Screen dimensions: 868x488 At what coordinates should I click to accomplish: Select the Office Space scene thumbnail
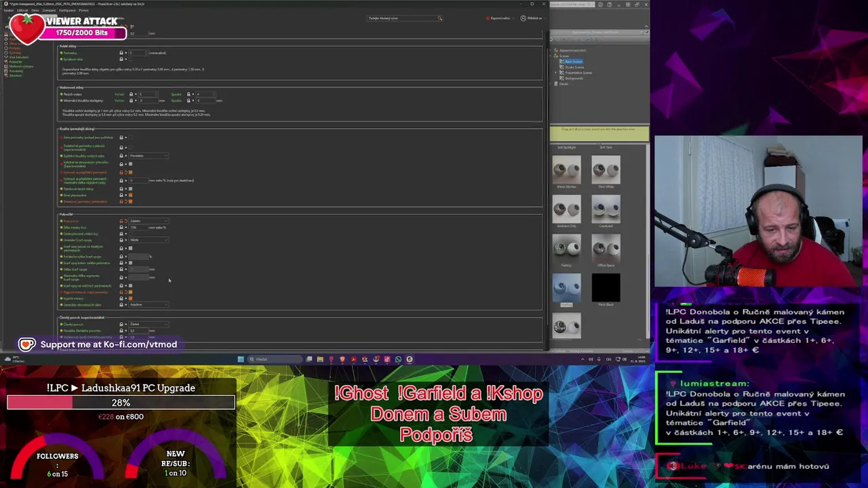(x=606, y=248)
